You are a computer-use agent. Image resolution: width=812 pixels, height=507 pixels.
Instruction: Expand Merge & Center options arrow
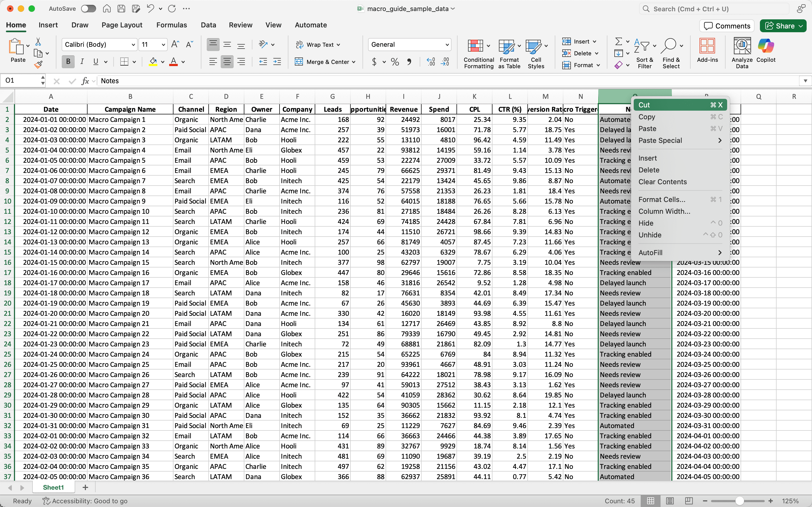click(354, 62)
